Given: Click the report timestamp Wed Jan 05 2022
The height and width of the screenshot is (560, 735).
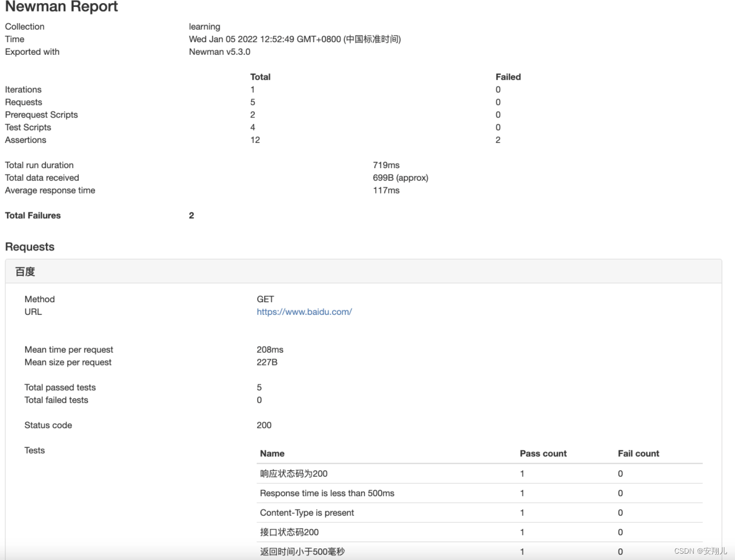Looking at the screenshot, I should (295, 39).
